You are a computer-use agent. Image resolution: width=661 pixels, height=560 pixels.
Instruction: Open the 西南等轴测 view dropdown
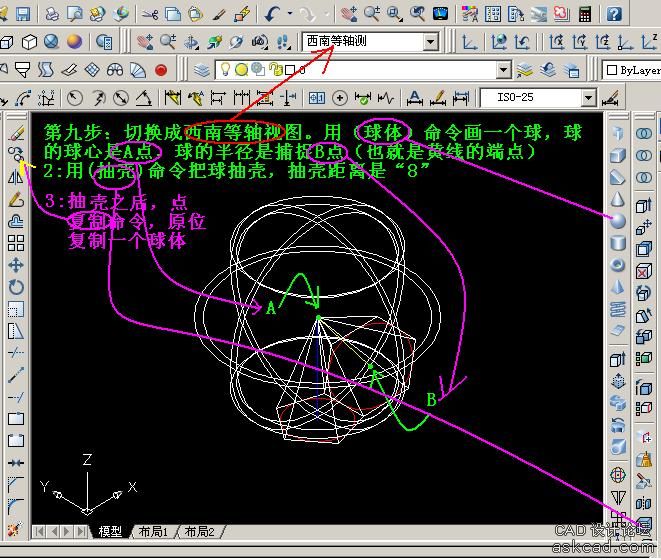point(430,42)
